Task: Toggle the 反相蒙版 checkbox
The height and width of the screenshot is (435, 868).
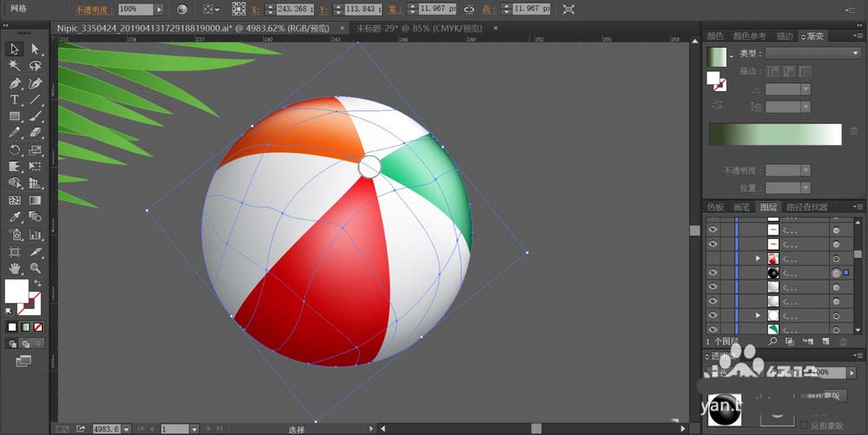Action: [805, 425]
